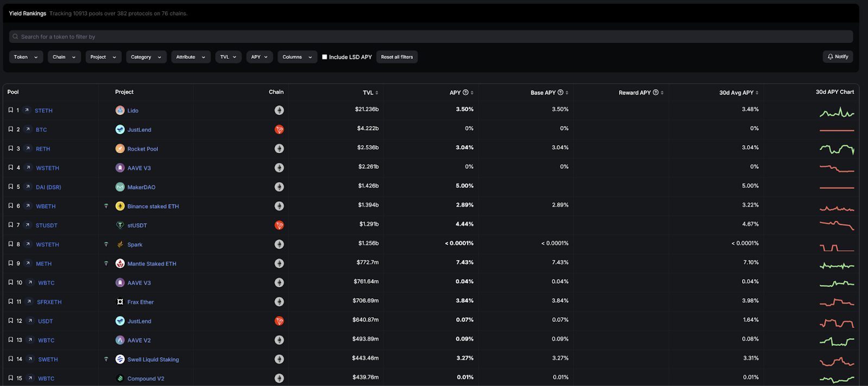Bookmark the RETH pool row
Screen dimensions: 868x386
click(x=10, y=148)
